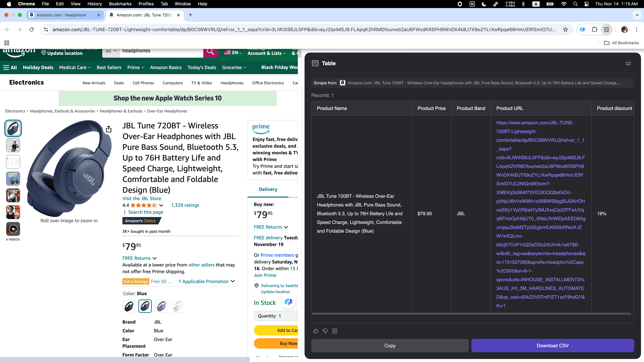Open the Chrome profile avatar
Viewport: 644px width, 362px height.
coord(625,29)
